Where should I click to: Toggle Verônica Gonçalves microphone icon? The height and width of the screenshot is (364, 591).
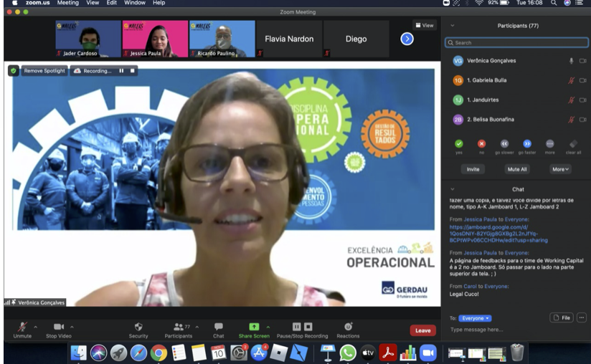click(572, 61)
